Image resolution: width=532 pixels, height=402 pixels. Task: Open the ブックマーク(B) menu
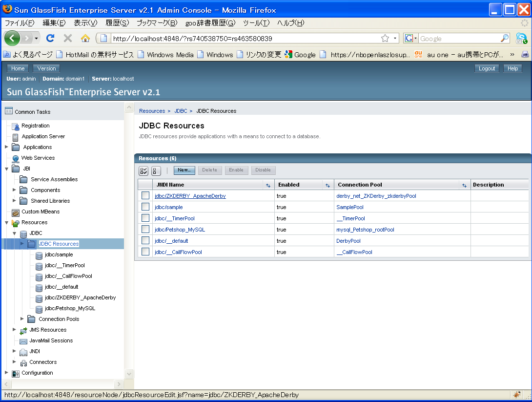(x=157, y=23)
